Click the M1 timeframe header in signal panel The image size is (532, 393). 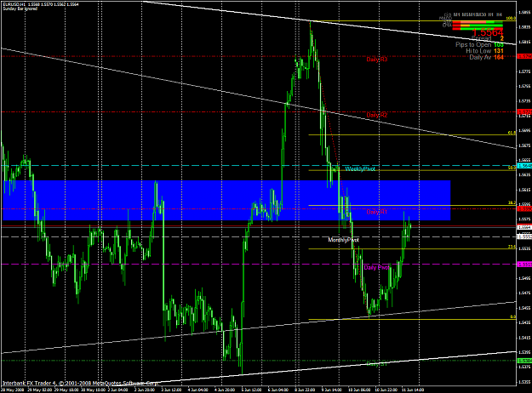pos(457,14)
